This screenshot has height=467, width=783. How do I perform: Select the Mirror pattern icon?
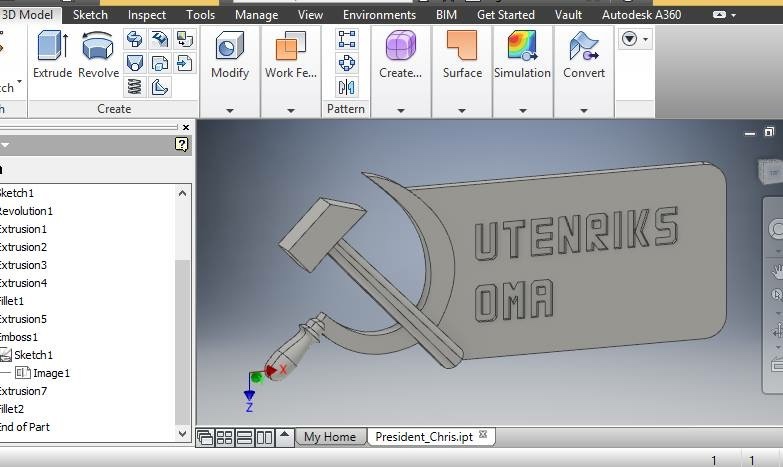(347, 87)
